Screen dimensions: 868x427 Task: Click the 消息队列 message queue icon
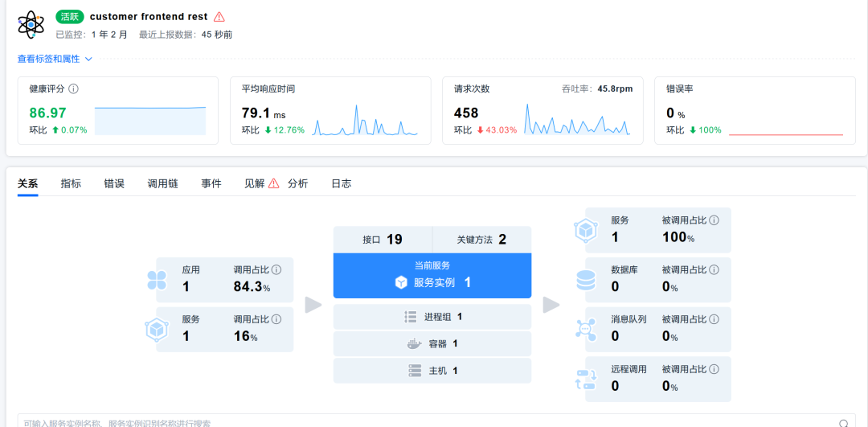click(585, 329)
